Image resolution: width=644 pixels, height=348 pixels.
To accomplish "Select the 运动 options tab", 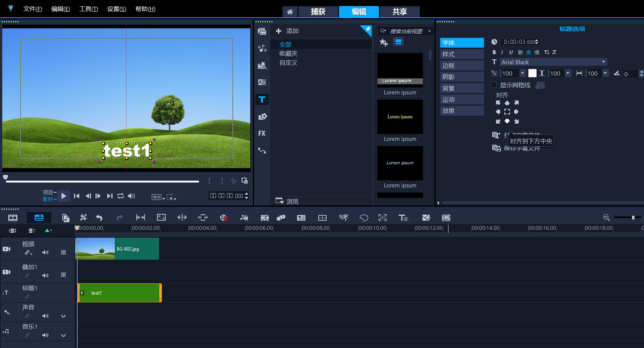I will pos(462,99).
